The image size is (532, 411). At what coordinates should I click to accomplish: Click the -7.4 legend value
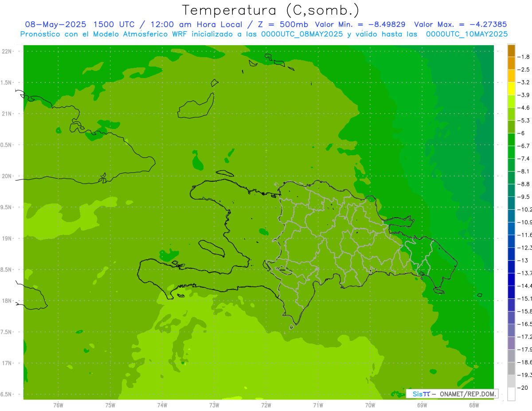[x=524, y=159]
